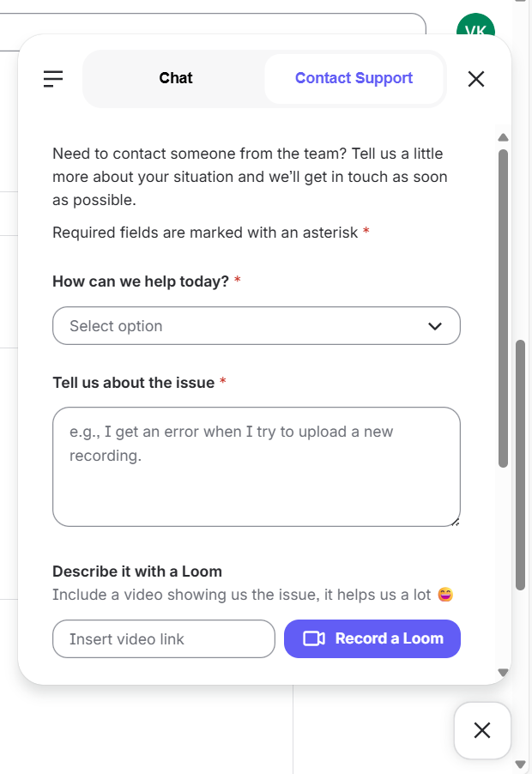The image size is (532, 774).
Task: Switch to the Chat tab
Action: [175, 78]
